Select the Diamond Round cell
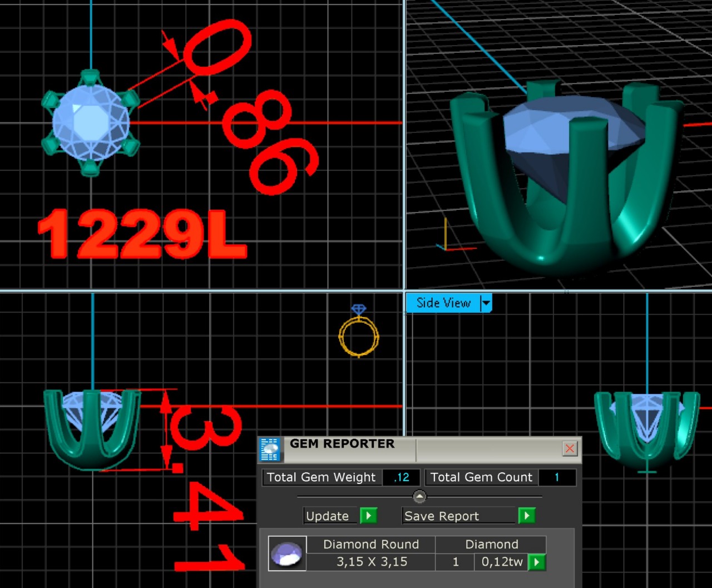Screen dimensions: 712x588 point(371,545)
